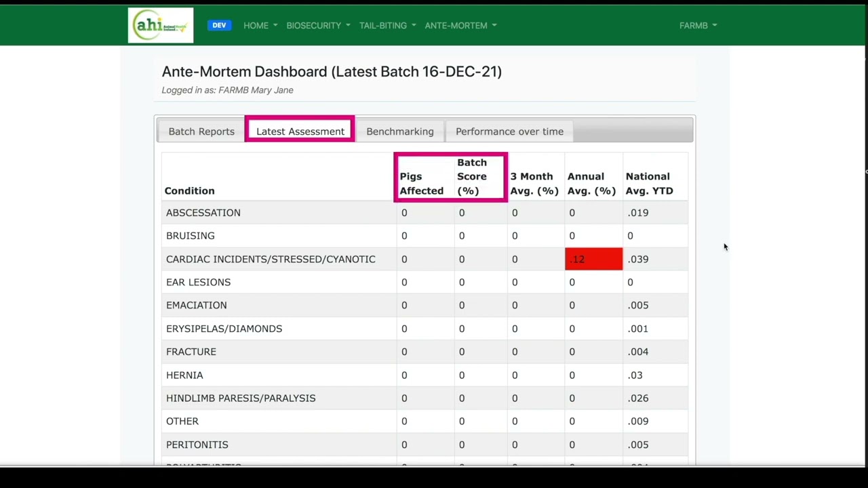Screen dimensions: 868x488
Task: Select the EAR LESIONS condition label
Action: (198, 282)
